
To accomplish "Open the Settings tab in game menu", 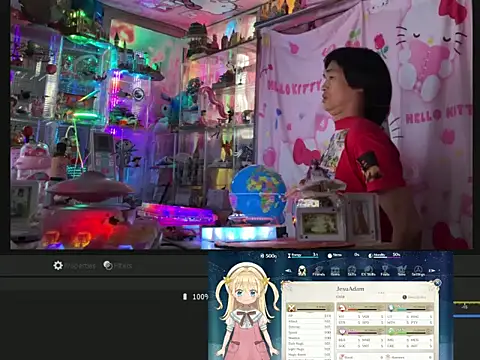I will click(x=418, y=271).
